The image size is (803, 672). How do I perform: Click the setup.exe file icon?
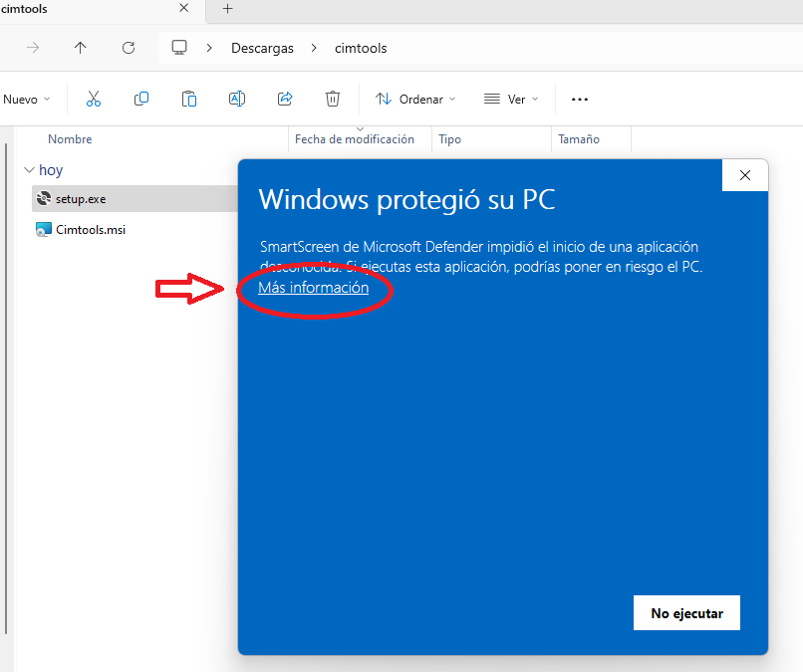(x=44, y=198)
